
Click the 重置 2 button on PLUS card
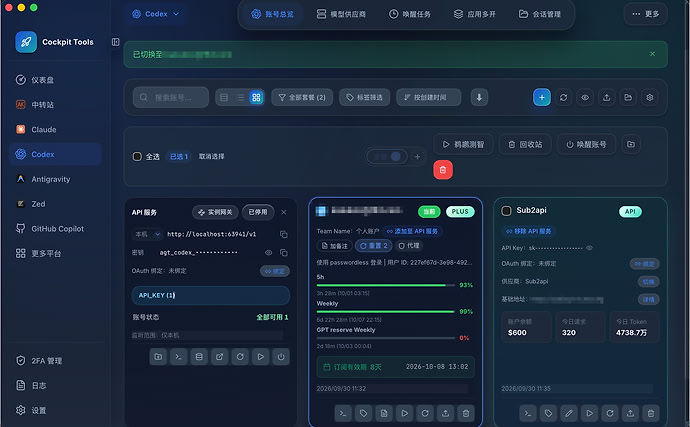click(x=374, y=246)
